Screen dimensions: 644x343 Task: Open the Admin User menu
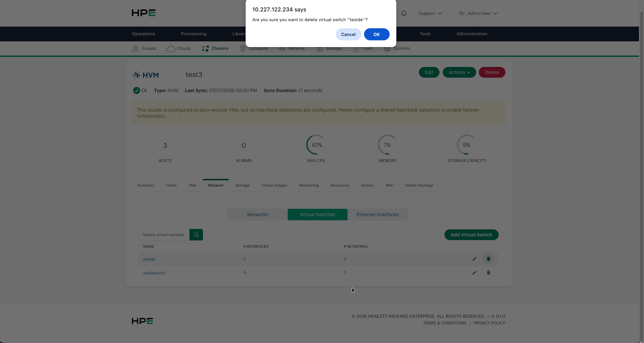coord(478,13)
